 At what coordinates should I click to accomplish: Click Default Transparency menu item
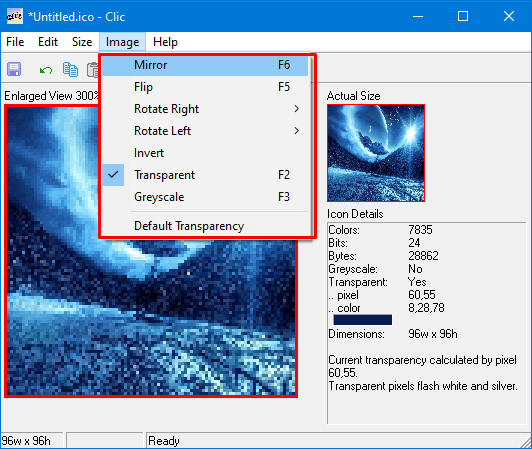coord(205,226)
